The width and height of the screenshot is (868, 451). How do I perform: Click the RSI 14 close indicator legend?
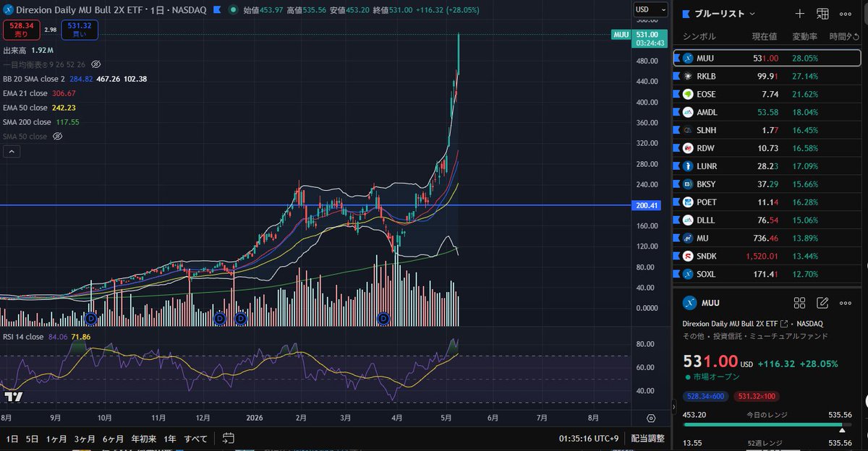tap(25, 337)
